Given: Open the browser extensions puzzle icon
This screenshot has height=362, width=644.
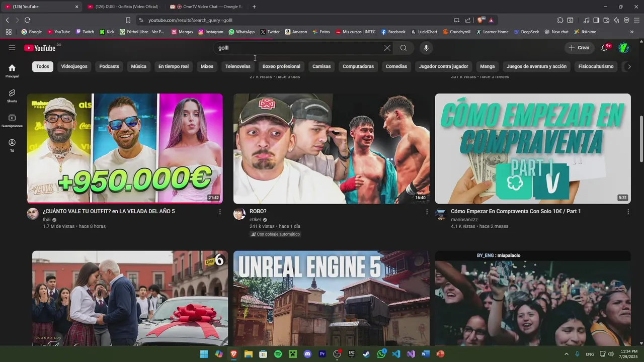Looking at the screenshot, I should (x=560, y=20).
